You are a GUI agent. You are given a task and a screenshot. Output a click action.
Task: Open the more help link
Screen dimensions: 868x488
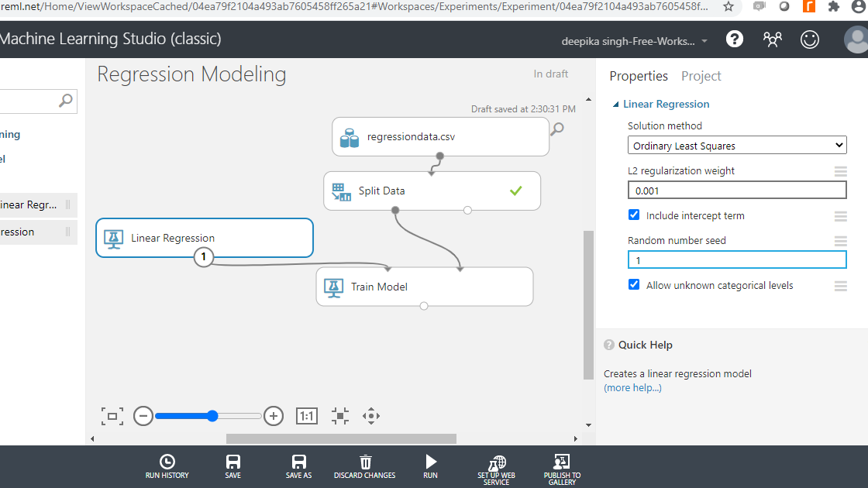(x=632, y=388)
